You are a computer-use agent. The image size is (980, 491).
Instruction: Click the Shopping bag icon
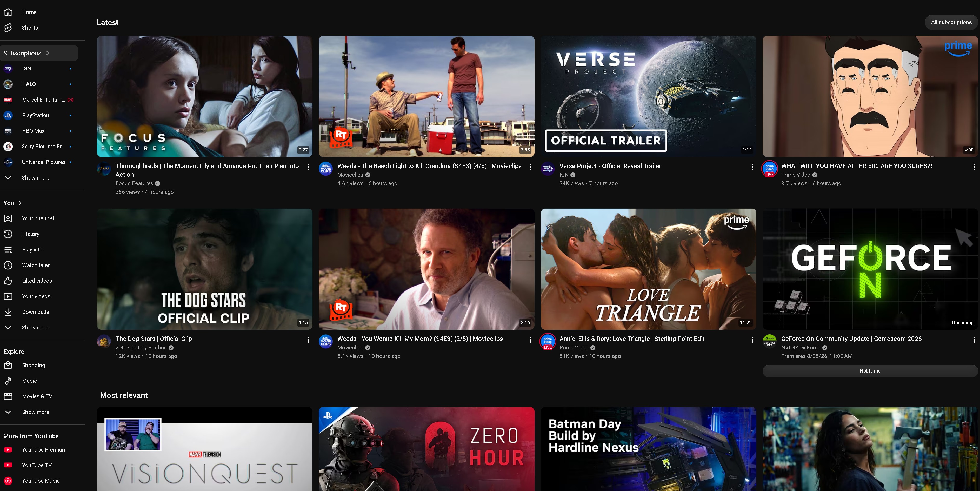click(8, 366)
